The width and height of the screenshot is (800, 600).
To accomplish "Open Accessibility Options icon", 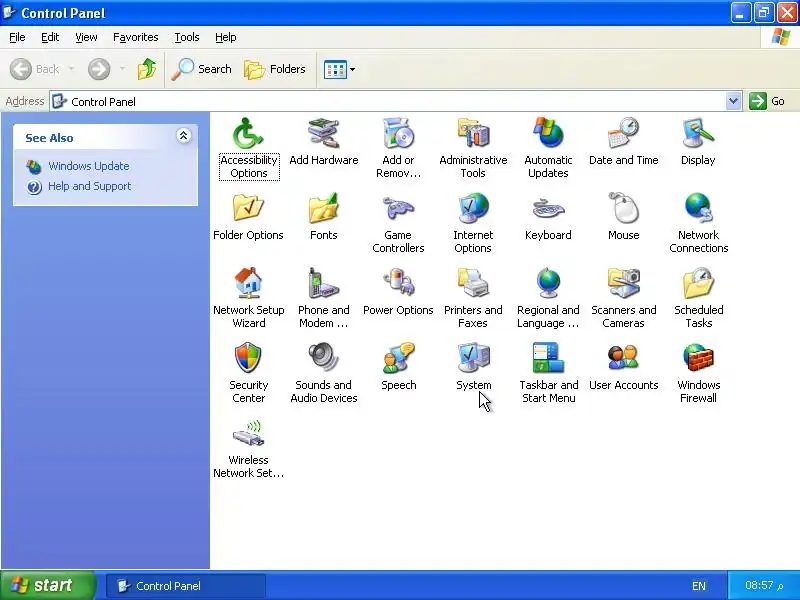I will tap(248, 133).
